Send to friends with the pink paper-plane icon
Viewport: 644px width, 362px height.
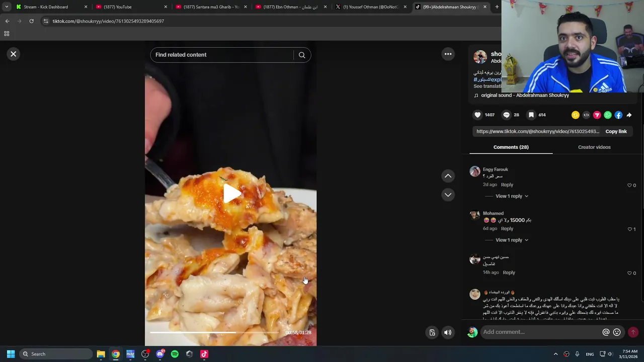(597, 115)
